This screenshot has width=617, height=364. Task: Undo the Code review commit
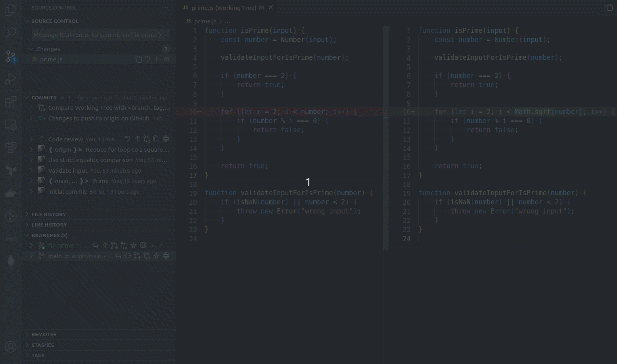[x=128, y=139]
